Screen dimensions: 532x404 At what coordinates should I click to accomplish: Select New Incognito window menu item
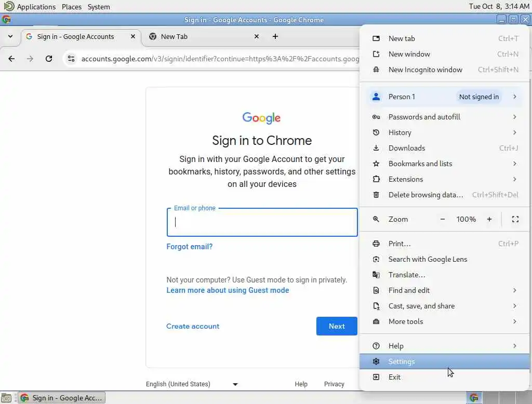[x=445, y=70]
